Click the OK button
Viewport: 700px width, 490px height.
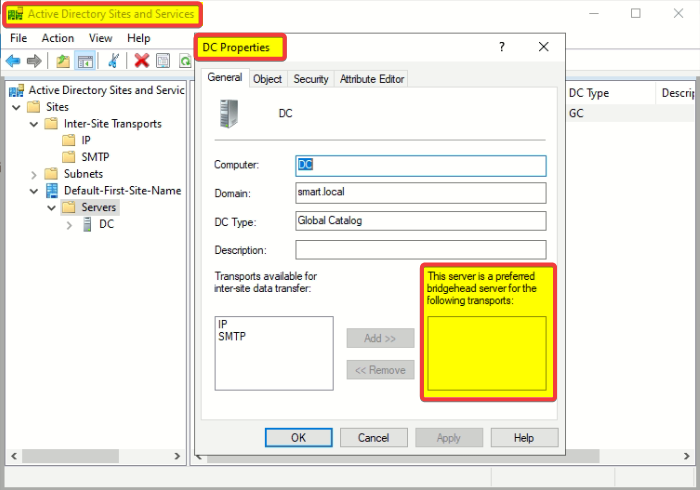(x=298, y=437)
